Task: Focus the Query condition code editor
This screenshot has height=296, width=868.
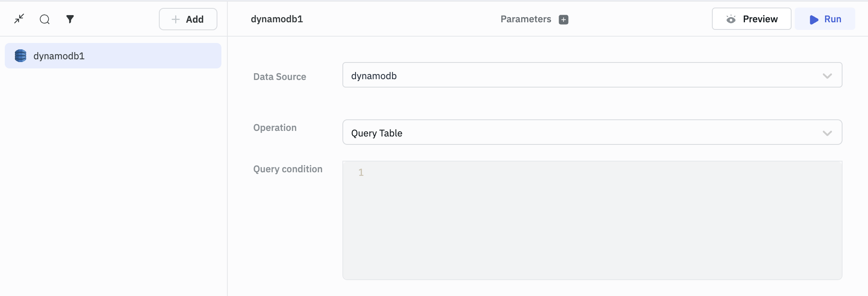Action: pos(597,219)
